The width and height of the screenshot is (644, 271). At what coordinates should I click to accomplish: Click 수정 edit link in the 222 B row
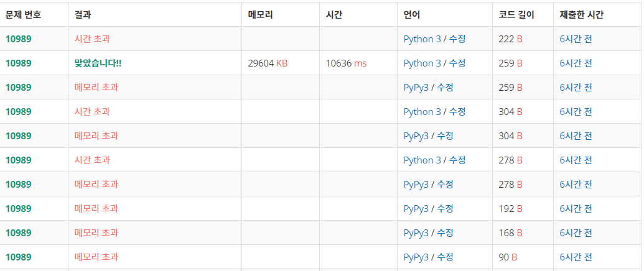click(x=457, y=39)
